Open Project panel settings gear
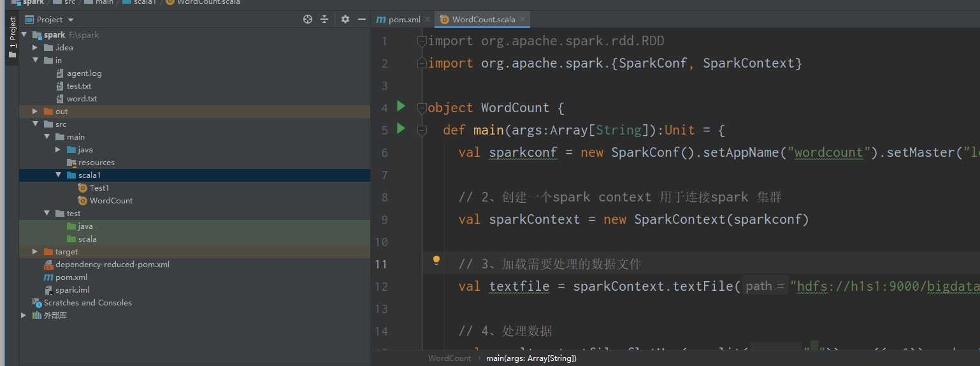Image resolution: width=980 pixels, height=366 pixels. (345, 19)
